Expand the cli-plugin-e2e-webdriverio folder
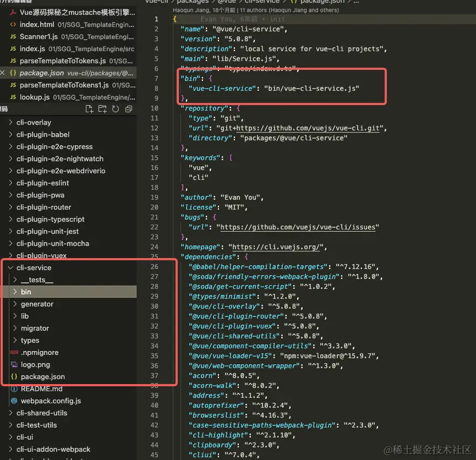 tap(68, 171)
